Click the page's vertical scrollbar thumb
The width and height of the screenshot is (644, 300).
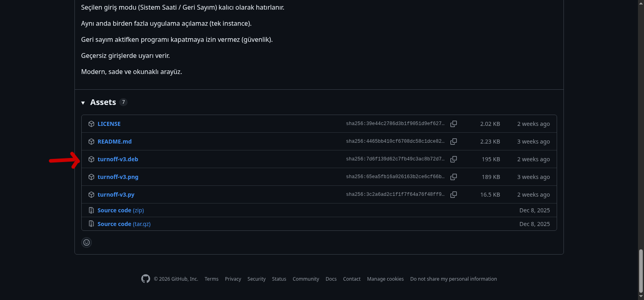(x=641, y=271)
